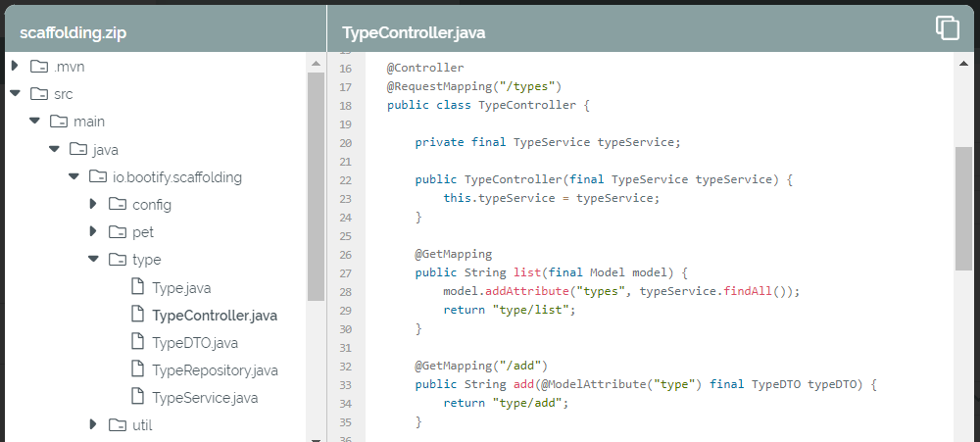
Task: Click the file tree scroll-down arrow
Action: click(x=316, y=439)
